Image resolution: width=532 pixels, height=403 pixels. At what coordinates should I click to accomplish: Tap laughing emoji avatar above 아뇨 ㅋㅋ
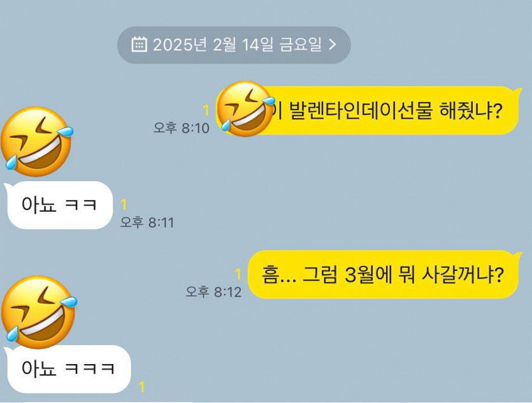(x=37, y=142)
